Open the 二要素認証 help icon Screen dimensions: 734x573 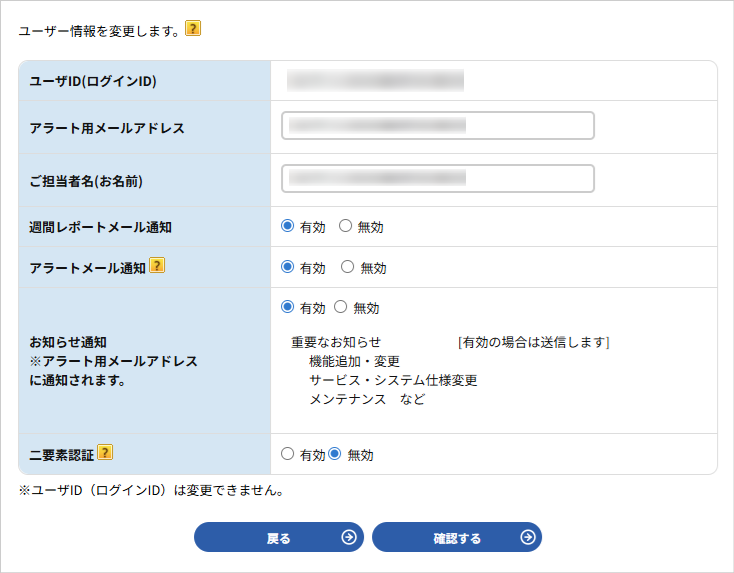pos(105,453)
